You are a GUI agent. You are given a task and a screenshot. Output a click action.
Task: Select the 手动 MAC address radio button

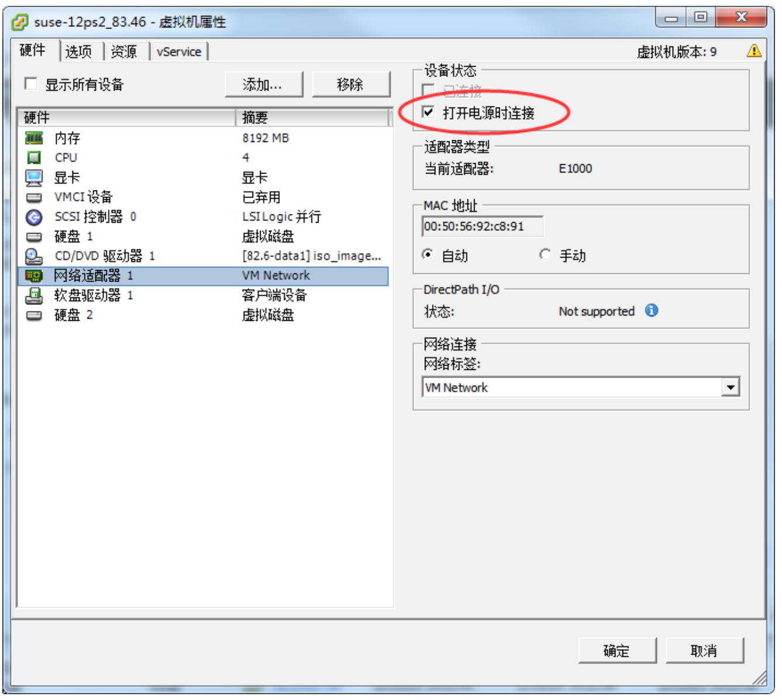coord(545,255)
